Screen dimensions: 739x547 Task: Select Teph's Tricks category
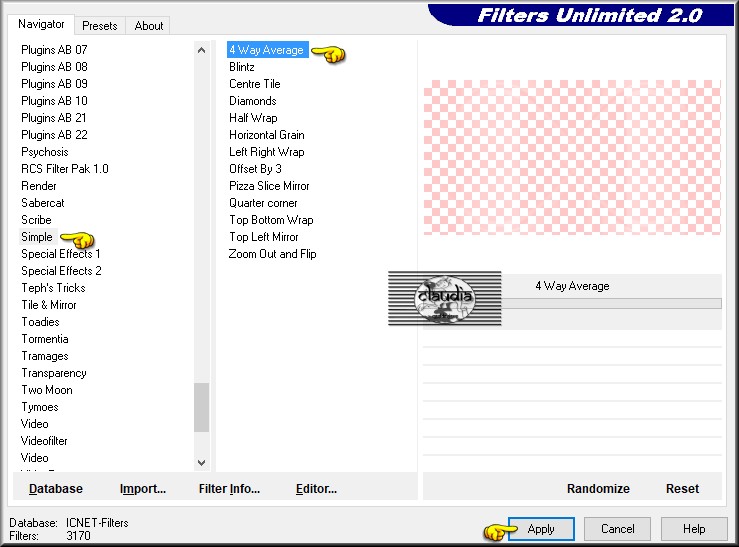[53, 288]
